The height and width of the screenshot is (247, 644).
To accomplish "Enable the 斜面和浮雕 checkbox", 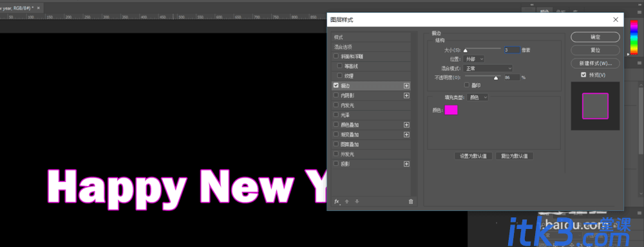I will pyautogui.click(x=336, y=56).
